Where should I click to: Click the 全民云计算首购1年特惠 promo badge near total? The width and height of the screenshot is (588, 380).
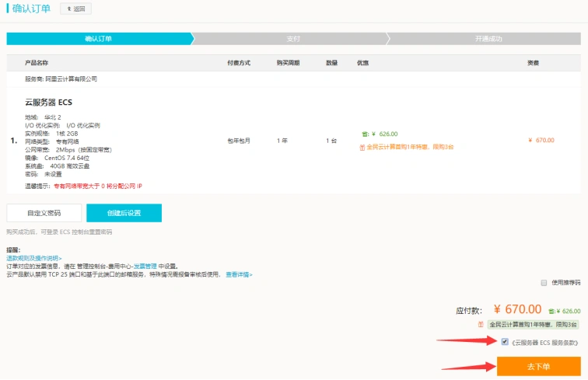coord(534,324)
